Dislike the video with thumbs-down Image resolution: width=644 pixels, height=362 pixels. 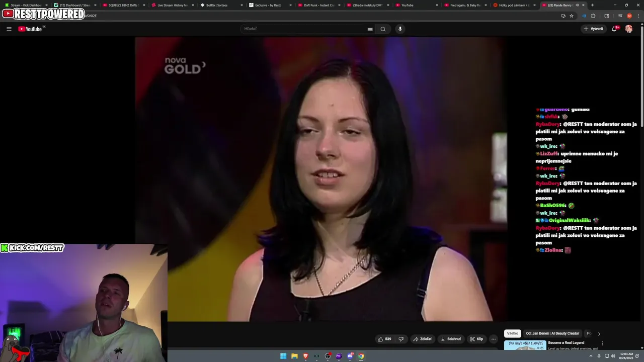[401, 339]
